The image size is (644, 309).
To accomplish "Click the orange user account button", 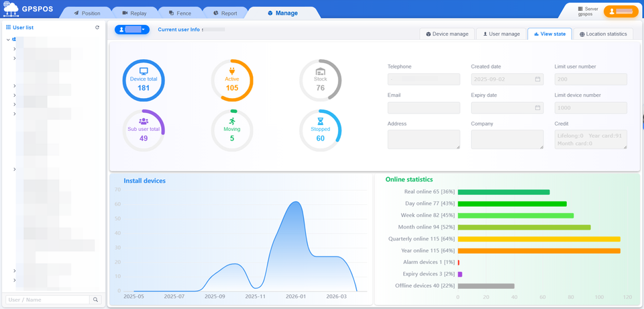I will 621,11.
